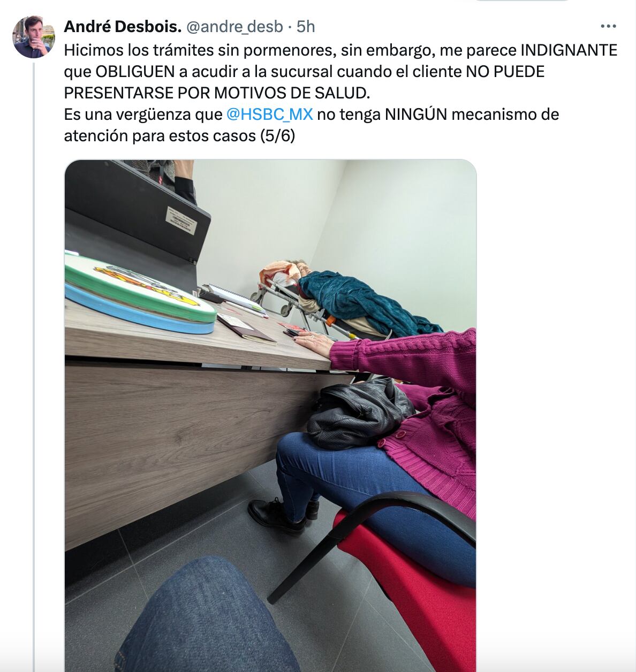Open the three-dot More menu on the tweet
The width and height of the screenshot is (636, 672).
click(x=608, y=26)
